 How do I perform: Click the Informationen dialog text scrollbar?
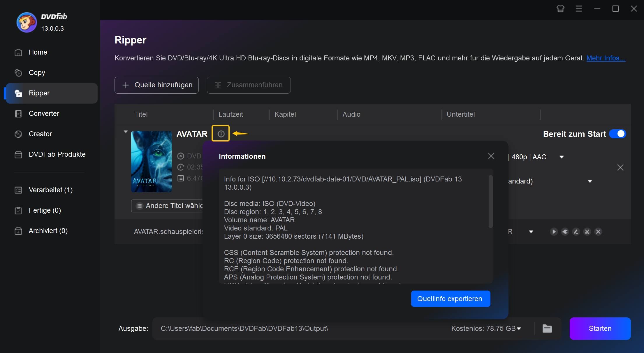(x=490, y=201)
